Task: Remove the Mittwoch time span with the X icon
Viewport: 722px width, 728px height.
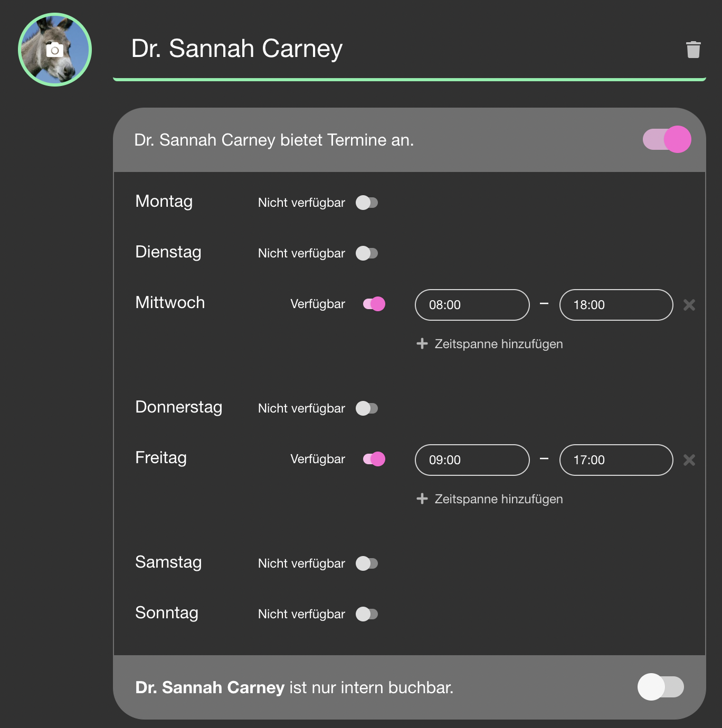Action: click(689, 305)
